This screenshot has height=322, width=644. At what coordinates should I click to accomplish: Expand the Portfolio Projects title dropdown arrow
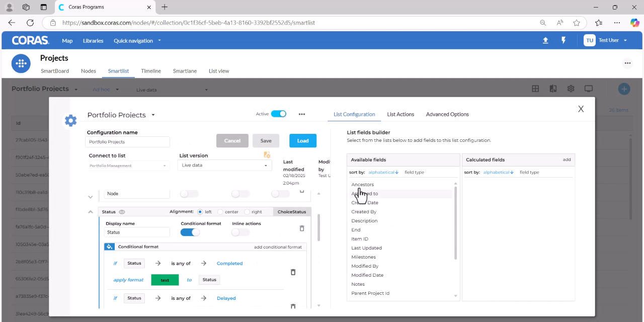pyautogui.click(x=153, y=115)
